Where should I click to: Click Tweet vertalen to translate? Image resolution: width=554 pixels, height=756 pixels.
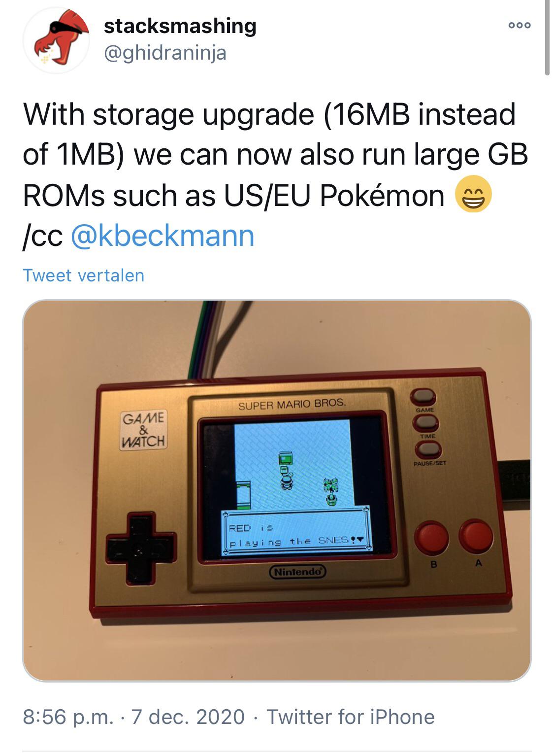click(x=84, y=275)
